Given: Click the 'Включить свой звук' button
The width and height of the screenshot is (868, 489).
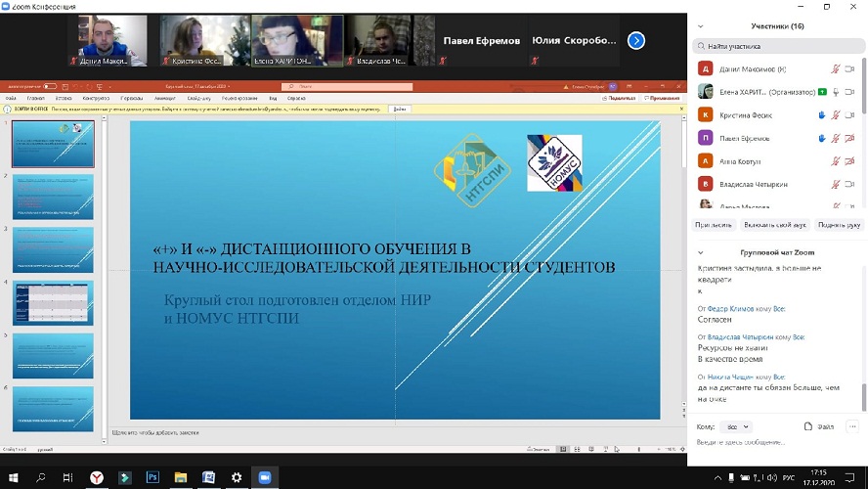Looking at the screenshot, I should pyautogui.click(x=773, y=224).
